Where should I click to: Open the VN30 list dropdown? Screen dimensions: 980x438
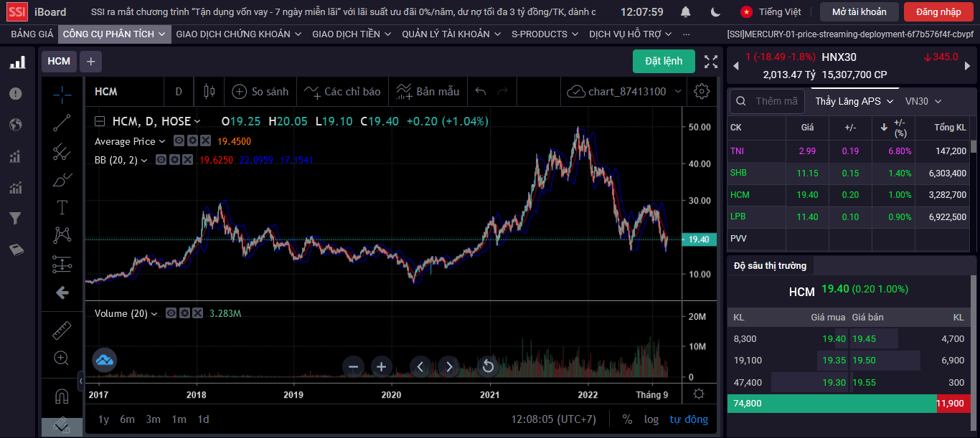tap(923, 101)
